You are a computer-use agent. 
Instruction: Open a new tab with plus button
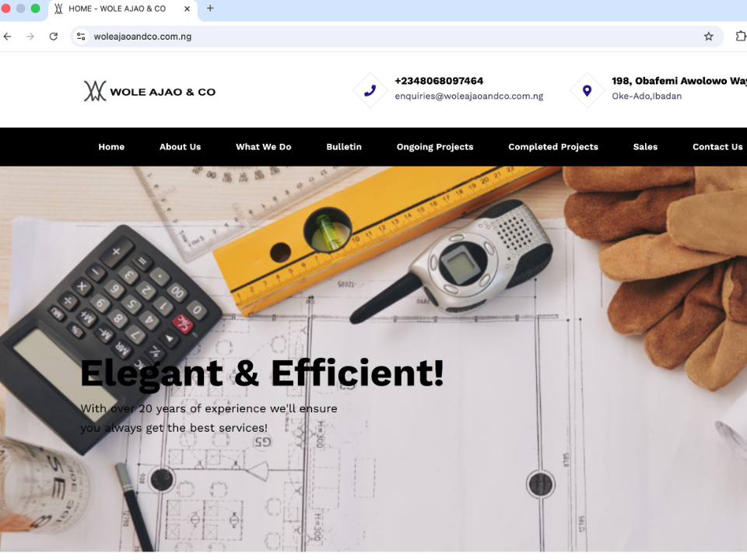(210, 9)
